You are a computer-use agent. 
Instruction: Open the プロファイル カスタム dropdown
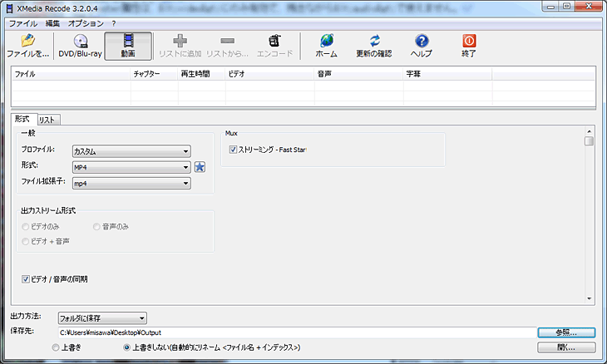131,151
